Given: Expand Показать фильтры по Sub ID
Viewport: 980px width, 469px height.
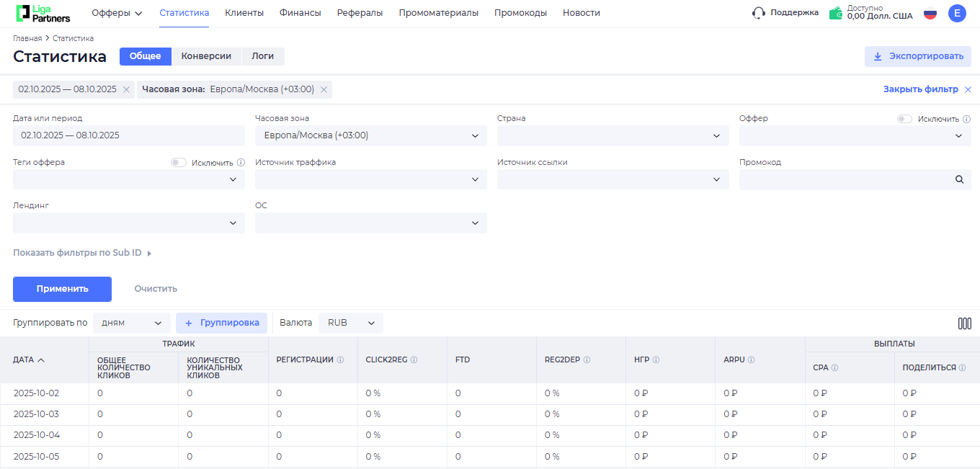Looking at the screenshot, I should (x=82, y=253).
